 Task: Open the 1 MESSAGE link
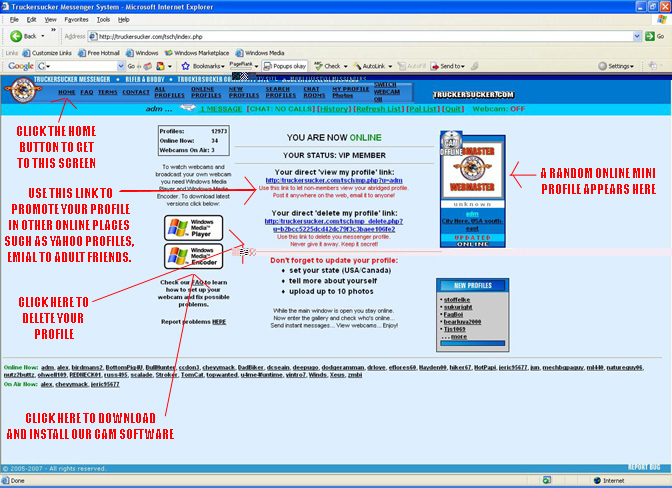pyautogui.click(x=221, y=109)
